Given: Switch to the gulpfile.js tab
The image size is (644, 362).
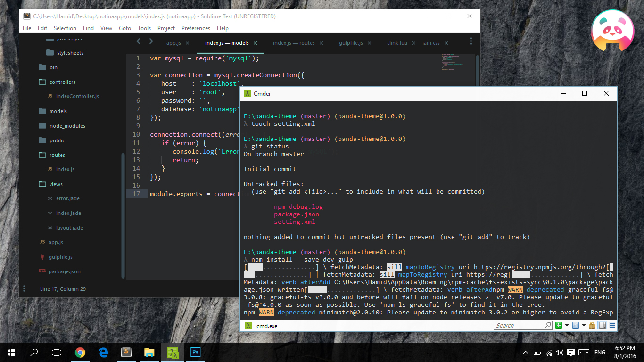Looking at the screenshot, I should pyautogui.click(x=351, y=43).
